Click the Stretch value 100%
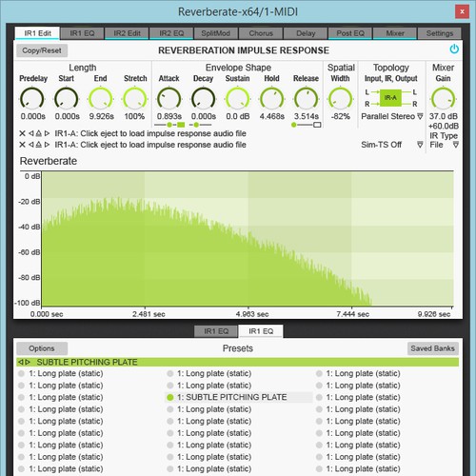The height and width of the screenshot is (476, 476). (134, 116)
